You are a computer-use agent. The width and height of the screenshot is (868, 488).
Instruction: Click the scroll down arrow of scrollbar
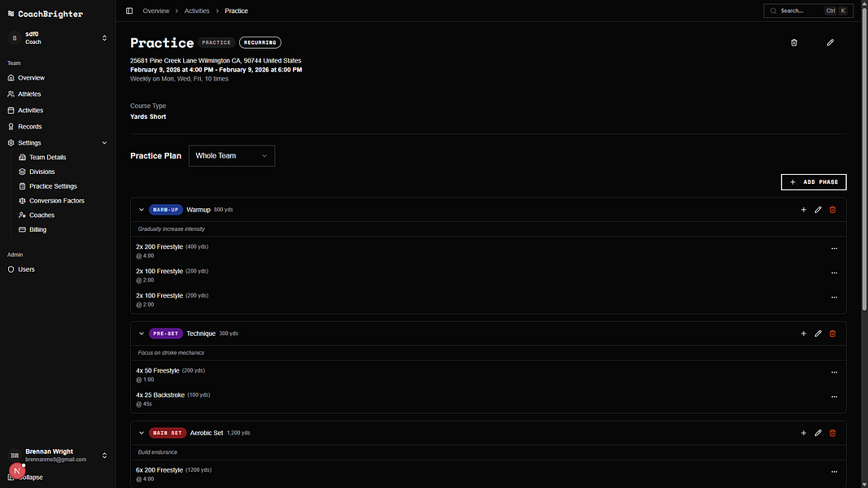tap(864, 484)
